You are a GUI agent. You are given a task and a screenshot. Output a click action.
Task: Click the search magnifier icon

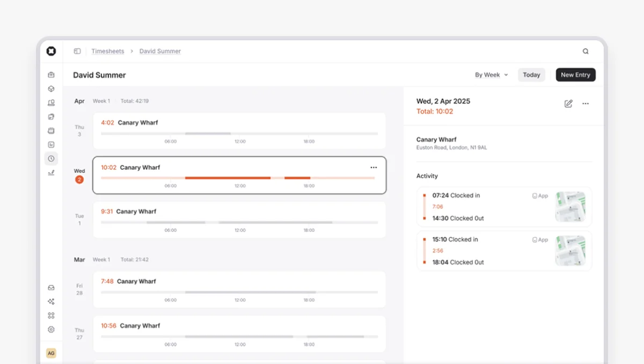point(586,52)
